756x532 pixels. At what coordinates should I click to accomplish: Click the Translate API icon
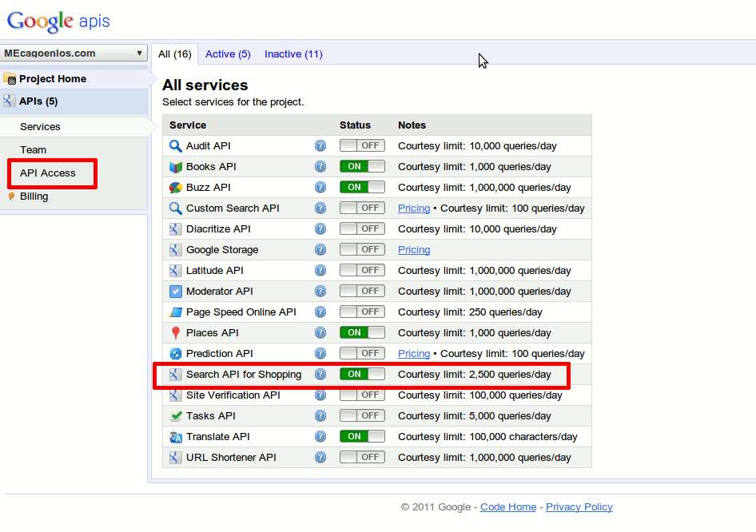coord(176,437)
